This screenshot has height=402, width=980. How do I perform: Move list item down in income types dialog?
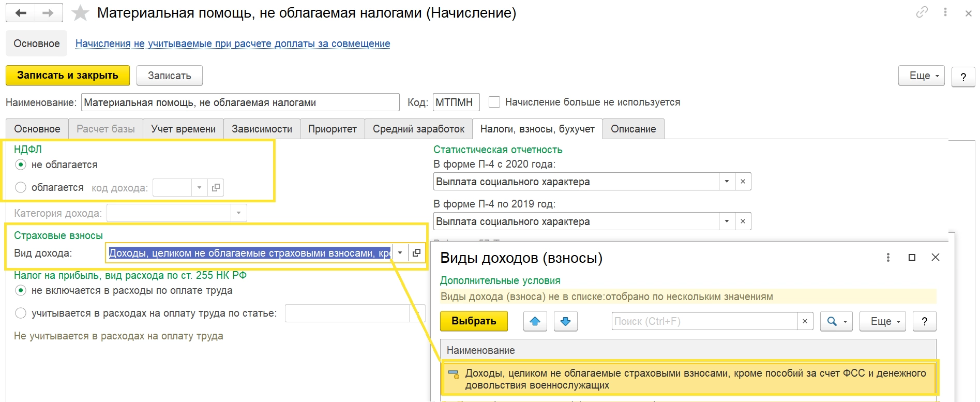tap(565, 321)
